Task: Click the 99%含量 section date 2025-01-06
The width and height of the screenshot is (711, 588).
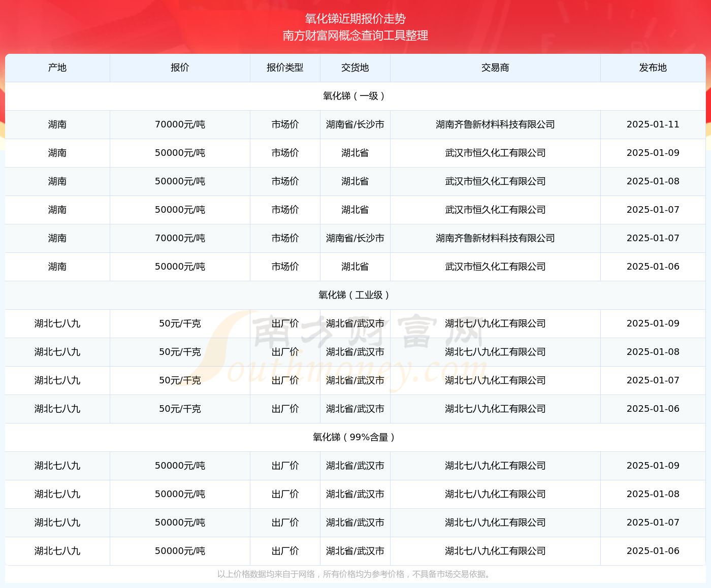Action: coord(653,551)
